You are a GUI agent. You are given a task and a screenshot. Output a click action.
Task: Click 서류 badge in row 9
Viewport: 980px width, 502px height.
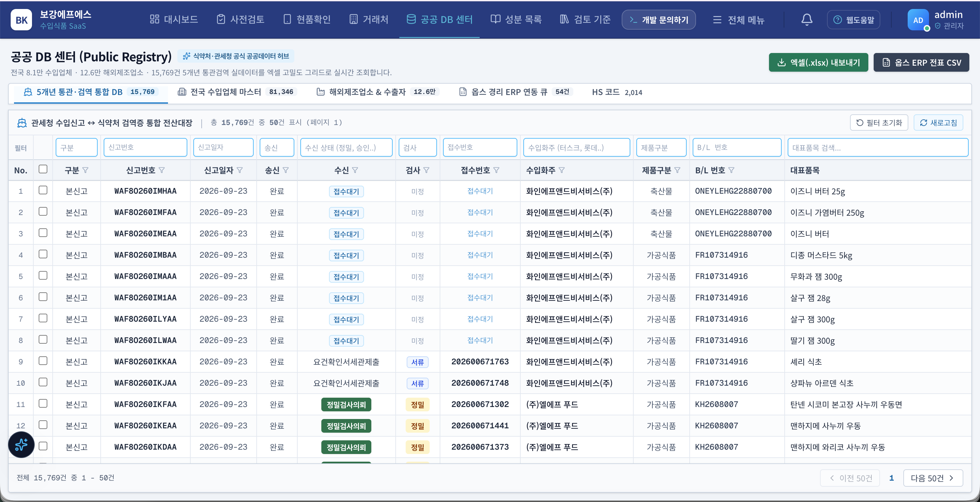[417, 362]
